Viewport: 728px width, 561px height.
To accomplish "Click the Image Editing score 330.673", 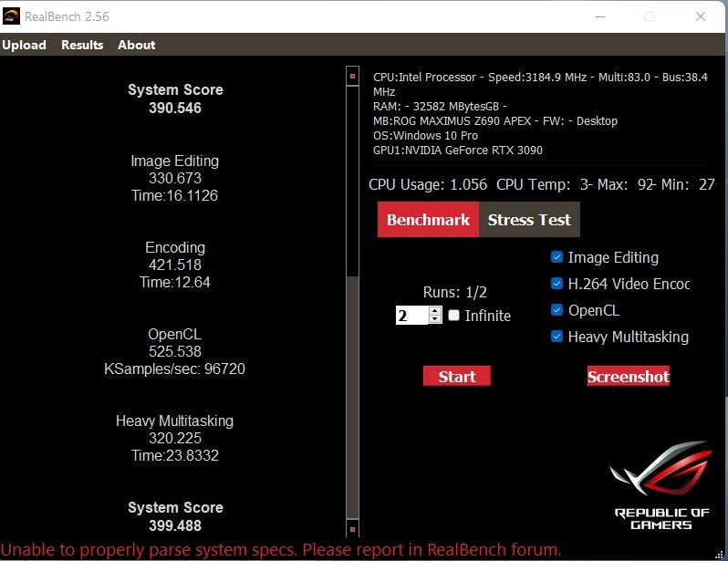I will click(175, 178).
